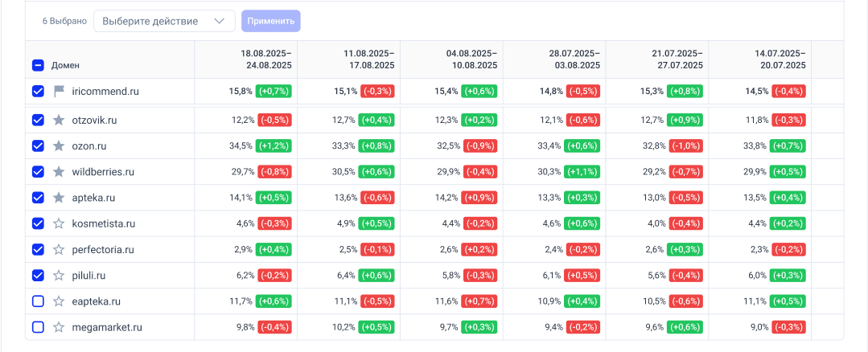Click the filled star next to otzovik.ru

pos(59,121)
